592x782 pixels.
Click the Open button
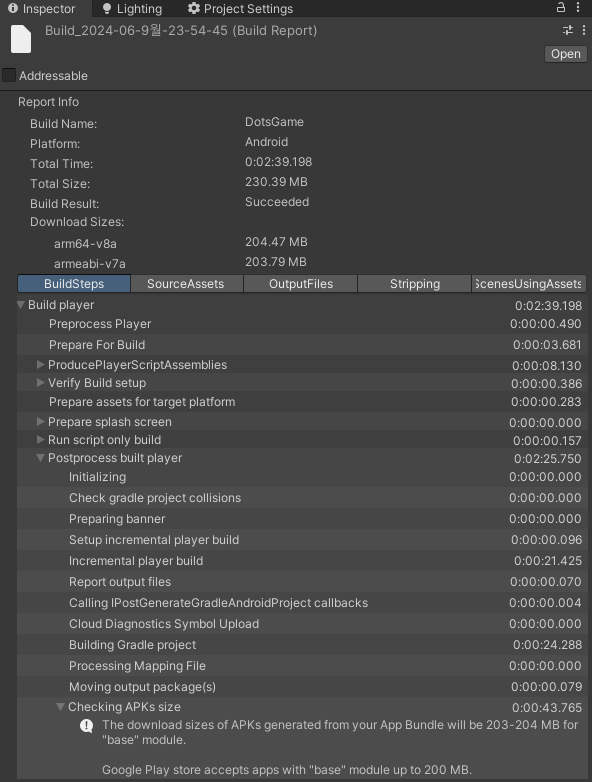coord(566,54)
